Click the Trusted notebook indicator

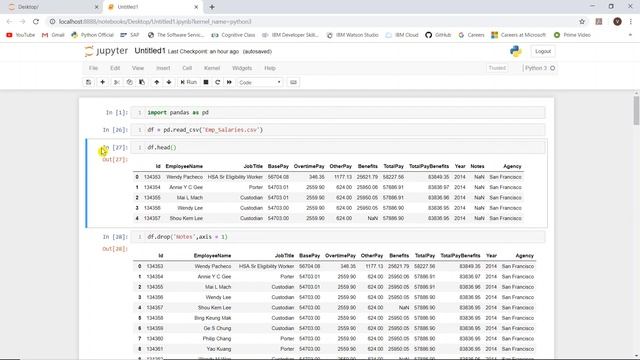[x=497, y=68]
